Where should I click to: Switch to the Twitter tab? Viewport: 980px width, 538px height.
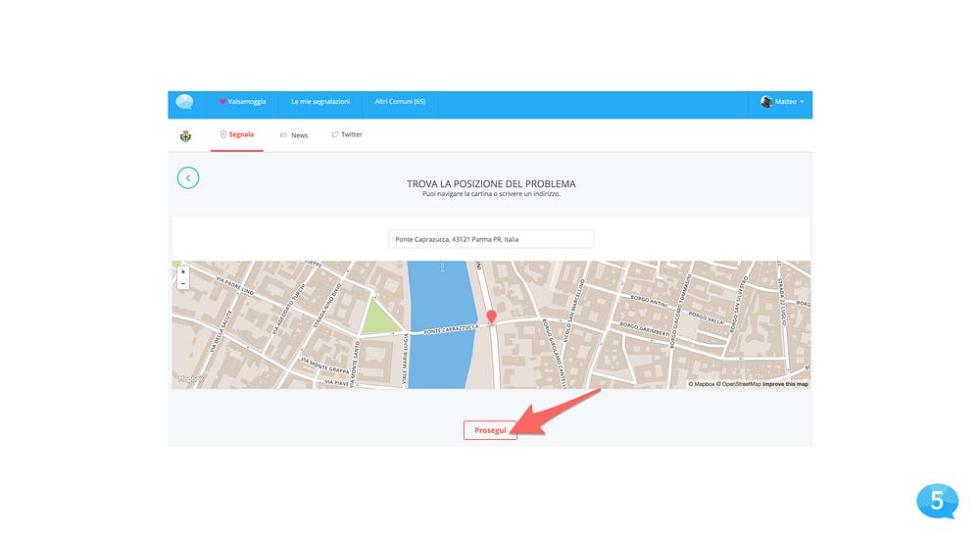tap(347, 134)
